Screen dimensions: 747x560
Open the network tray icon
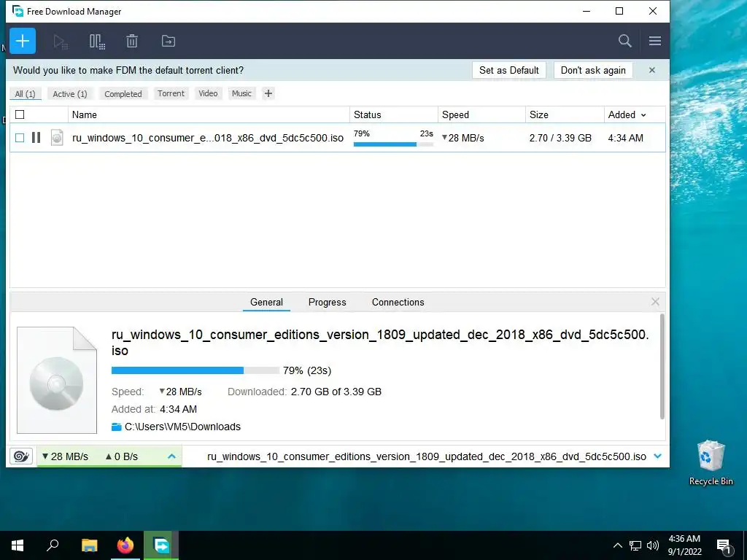coord(635,545)
